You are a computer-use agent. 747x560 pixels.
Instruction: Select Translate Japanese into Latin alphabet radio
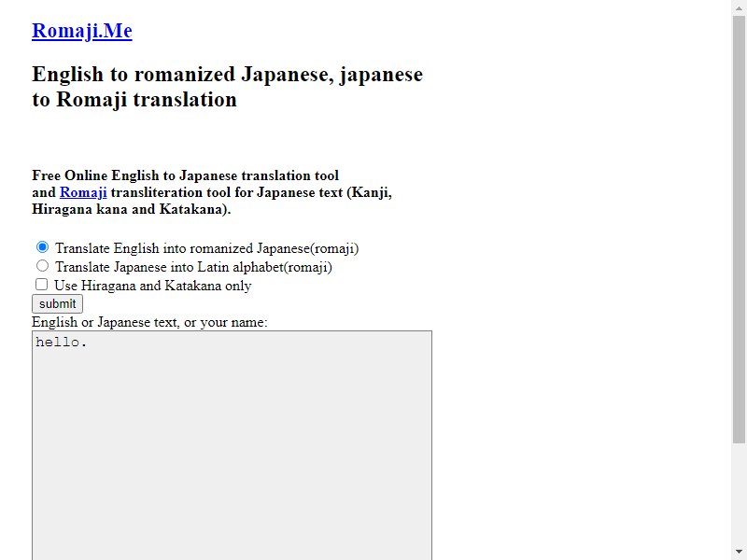click(x=42, y=266)
